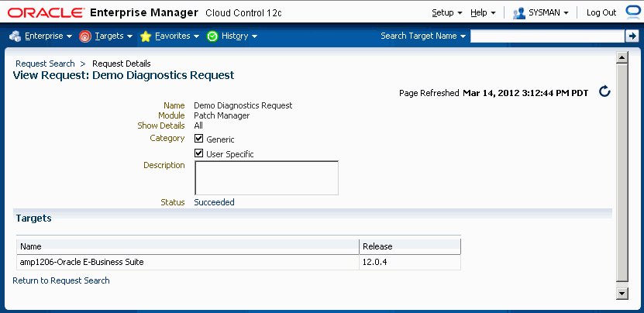Image resolution: width=644 pixels, height=313 pixels.
Task: Click the Oracle logo
Action: tap(45, 12)
